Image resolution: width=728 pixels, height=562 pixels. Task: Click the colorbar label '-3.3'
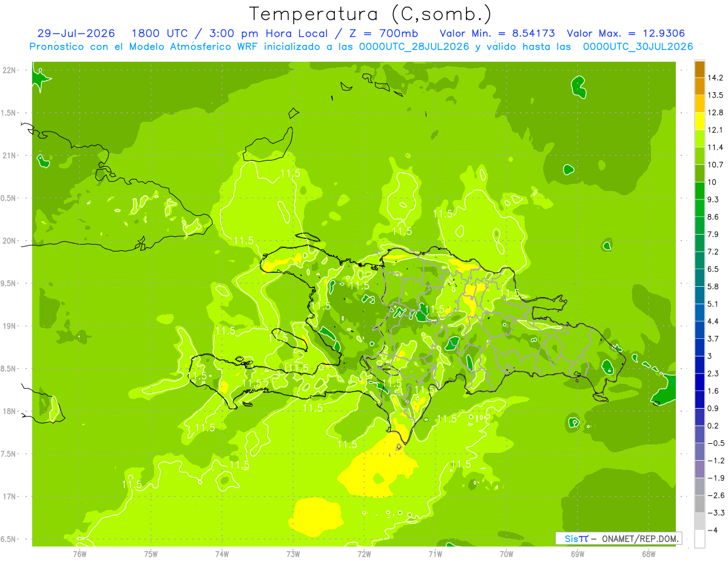715,512
